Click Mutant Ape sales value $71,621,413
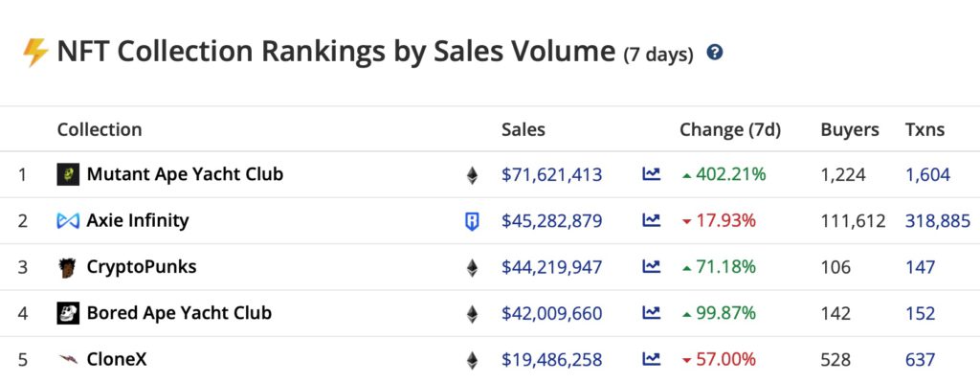This screenshot has width=980, height=382. pos(552,174)
